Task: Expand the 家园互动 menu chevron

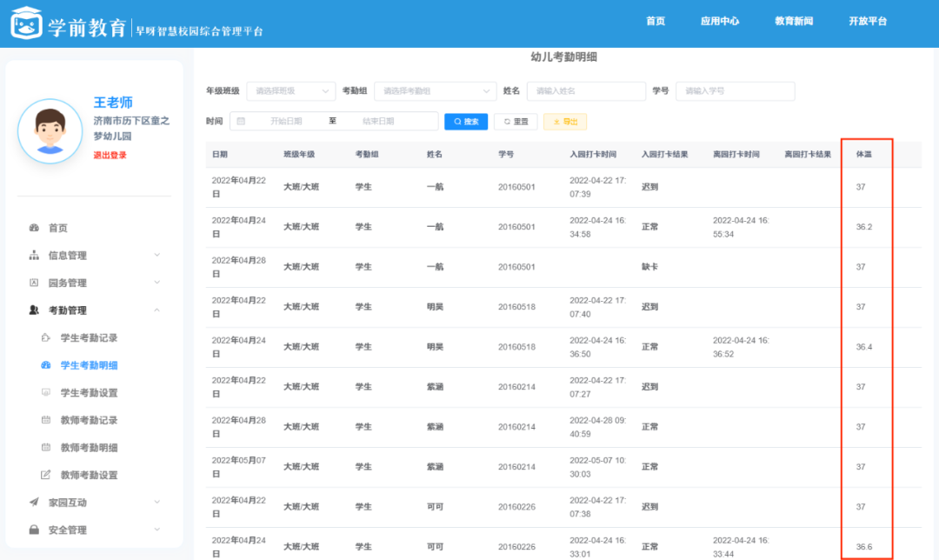Action: pyautogui.click(x=156, y=502)
